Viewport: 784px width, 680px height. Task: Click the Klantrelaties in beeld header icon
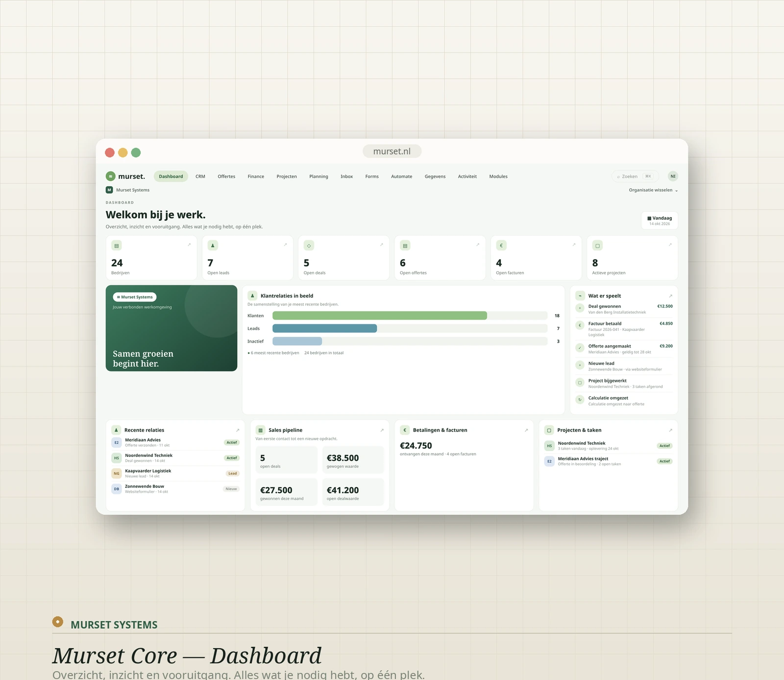(x=252, y=296)
